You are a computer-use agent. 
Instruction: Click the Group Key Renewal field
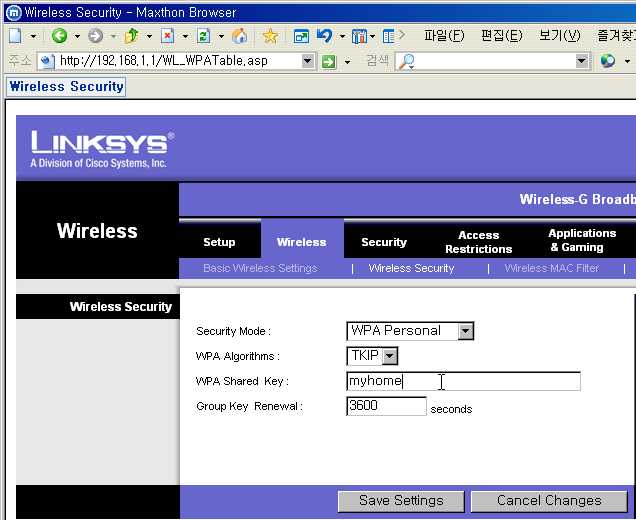click(x=387, y=406)
